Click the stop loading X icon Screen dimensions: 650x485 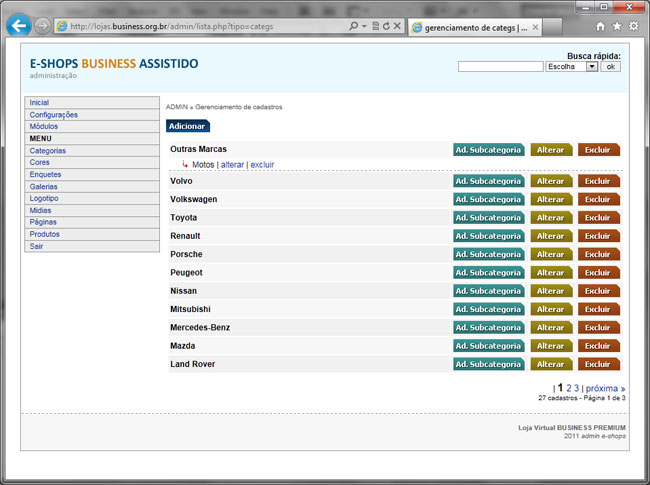[x=398, y=26]
